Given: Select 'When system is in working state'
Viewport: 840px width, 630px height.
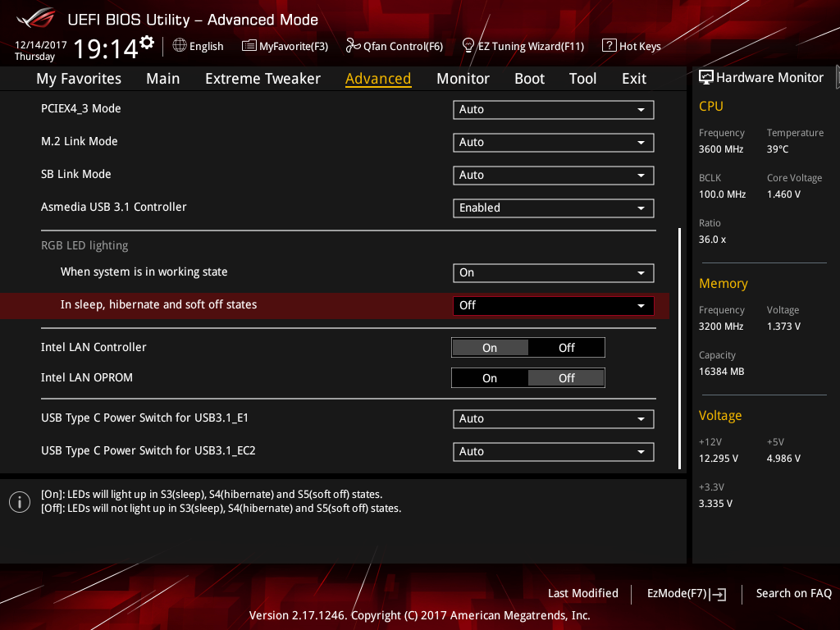Looking at the screenshot, I should point(144,272).
